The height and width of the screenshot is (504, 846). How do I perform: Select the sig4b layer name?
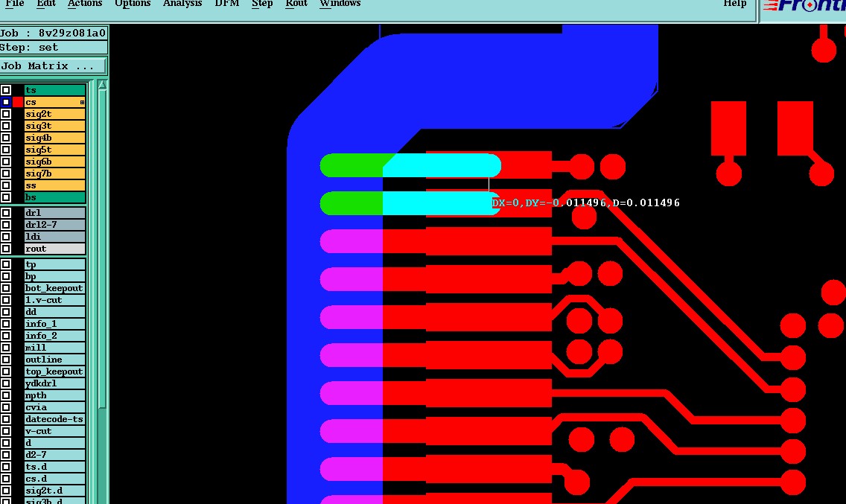click(x=55, y=138)
